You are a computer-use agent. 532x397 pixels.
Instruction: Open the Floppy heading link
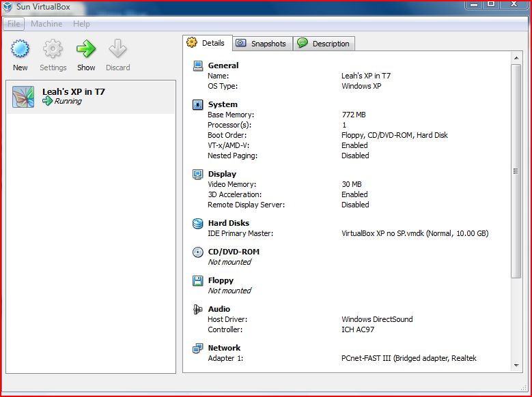[x=221, y=280]
